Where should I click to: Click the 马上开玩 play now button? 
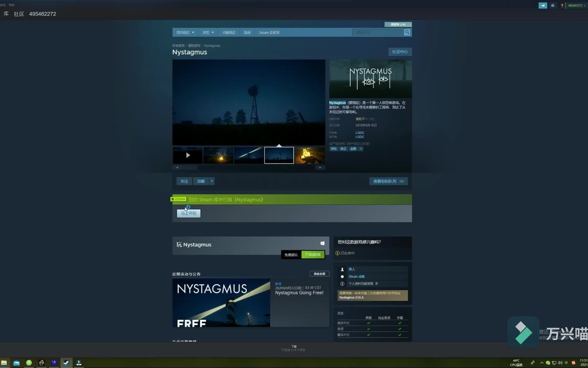point(189,213)
